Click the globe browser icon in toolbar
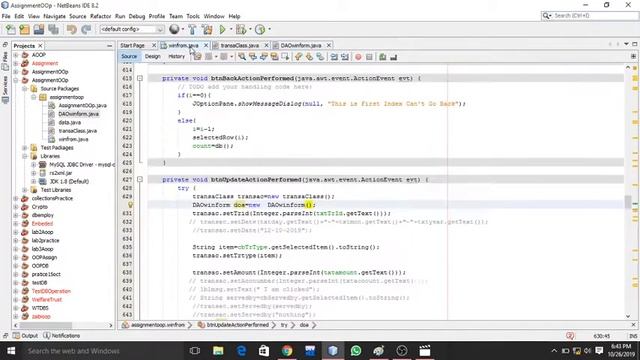This screenshot has width=640, height=360. click(174, 29)
